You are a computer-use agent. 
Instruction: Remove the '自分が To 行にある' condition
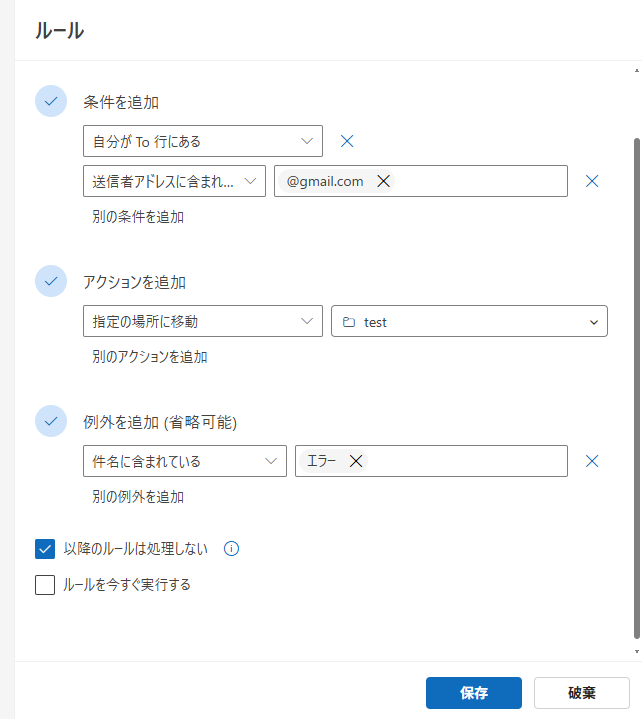347,141
